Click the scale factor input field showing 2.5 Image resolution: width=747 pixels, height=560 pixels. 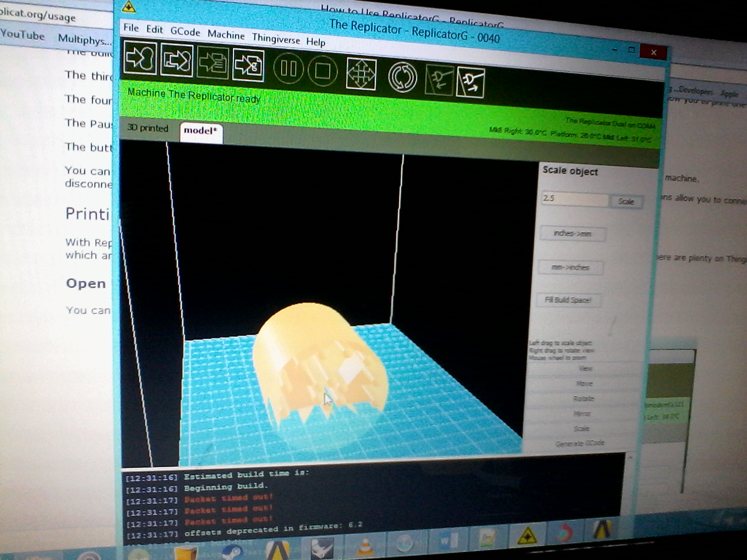point(575,199)
